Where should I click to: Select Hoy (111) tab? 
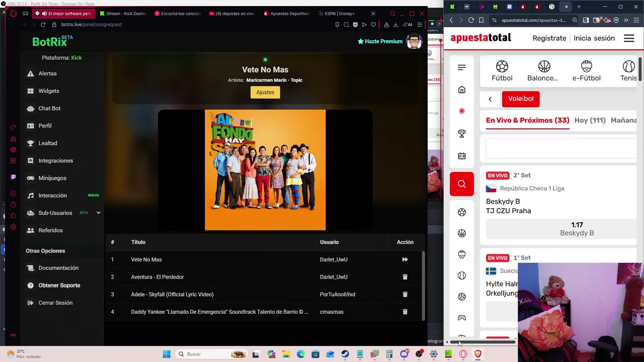click(x=590, y=121)
